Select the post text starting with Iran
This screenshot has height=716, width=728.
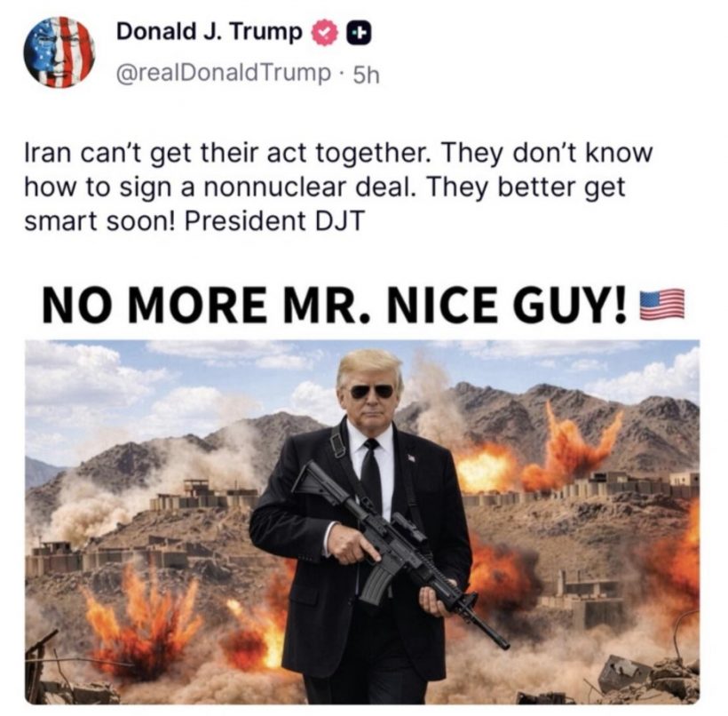coord(338,187)
